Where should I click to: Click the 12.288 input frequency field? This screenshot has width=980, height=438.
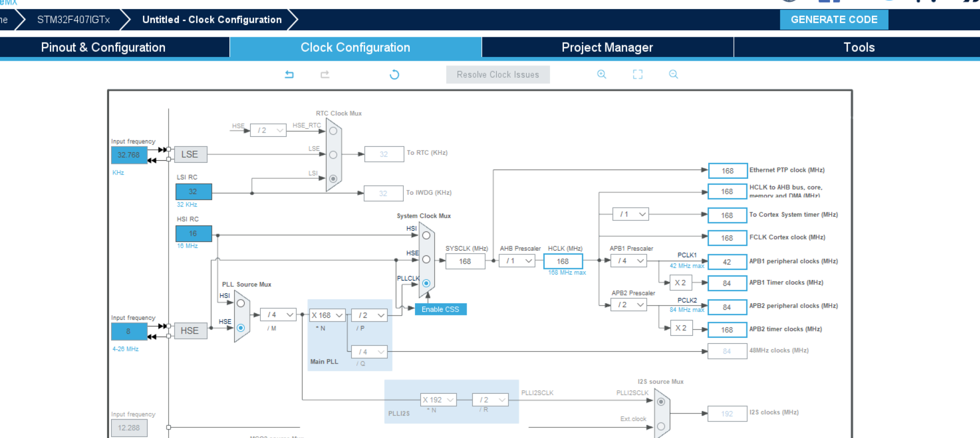[x=129, y=428]
